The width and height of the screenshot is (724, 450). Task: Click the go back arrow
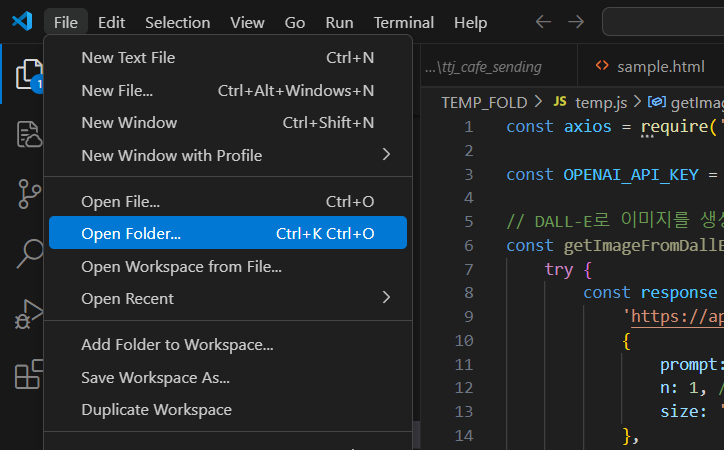point(543,22)
